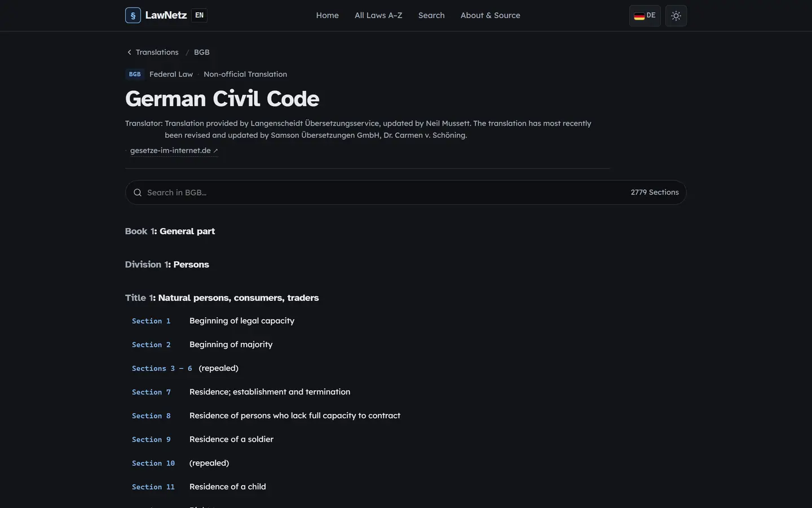This screenshot has width=812, height=508.
Task: Click Book 1: General part heading
Action: point(170,231)
